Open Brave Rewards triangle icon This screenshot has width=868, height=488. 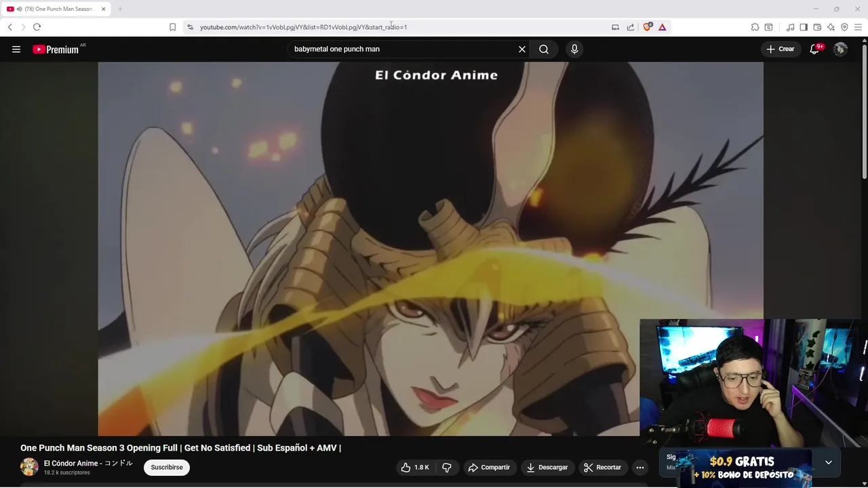(662, 27)
